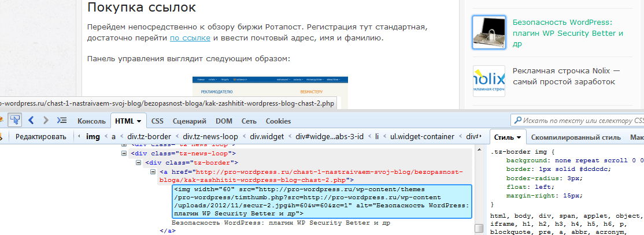Switch to the CSS tab
This screenshot has width=644, height=235.
[x=157, y=121]
